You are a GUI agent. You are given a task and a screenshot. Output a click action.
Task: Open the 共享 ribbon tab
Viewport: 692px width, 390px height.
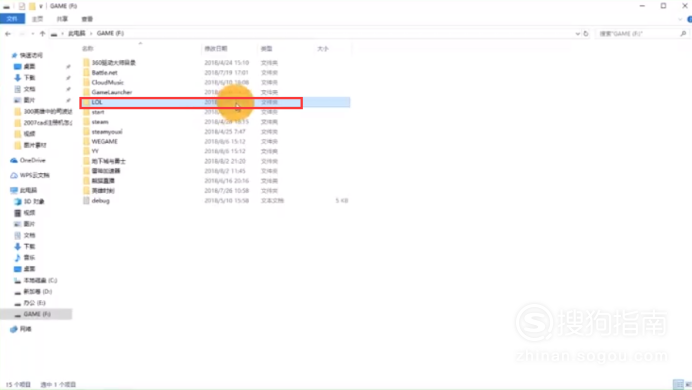tap(62, 19)
